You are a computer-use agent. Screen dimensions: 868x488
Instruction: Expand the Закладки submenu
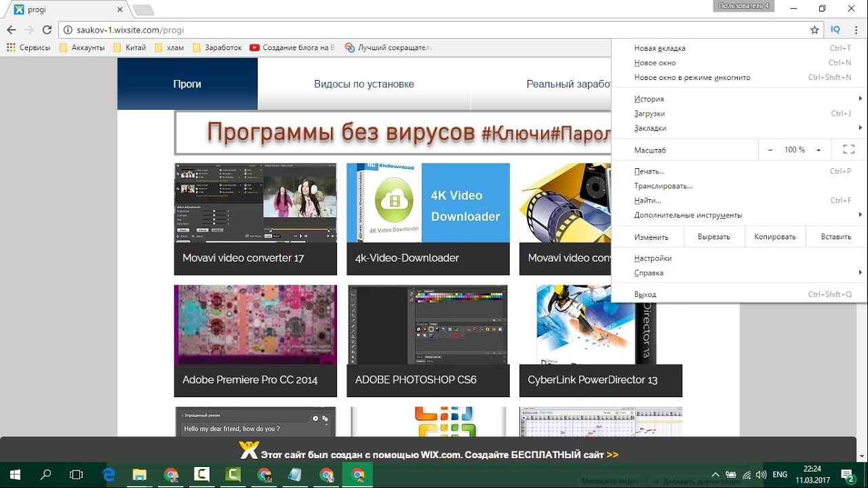739,128
